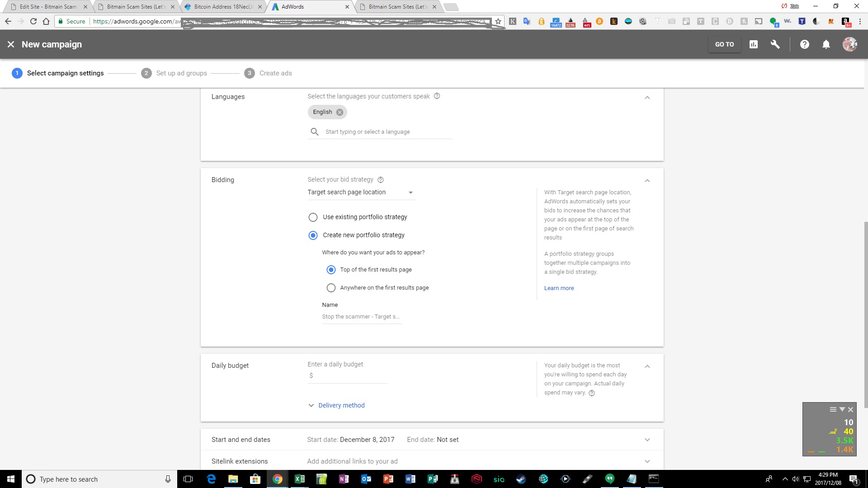Remove the English language chip
The width and height of the screenshot is (868, 488).
point(340,112)
